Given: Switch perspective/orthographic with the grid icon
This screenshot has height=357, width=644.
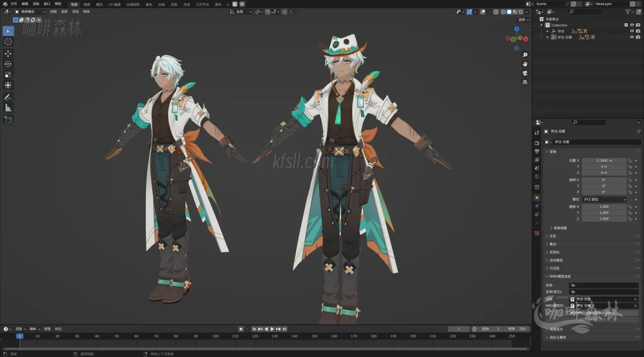Looking at the screenshot, I should click(525, 82).
